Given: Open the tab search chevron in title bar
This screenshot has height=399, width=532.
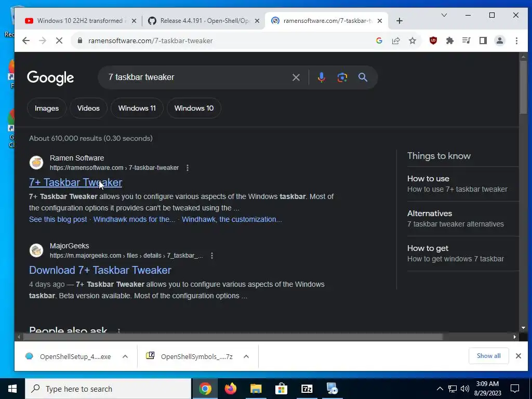Looking at the screenshot, I should (x=444, y=15).
